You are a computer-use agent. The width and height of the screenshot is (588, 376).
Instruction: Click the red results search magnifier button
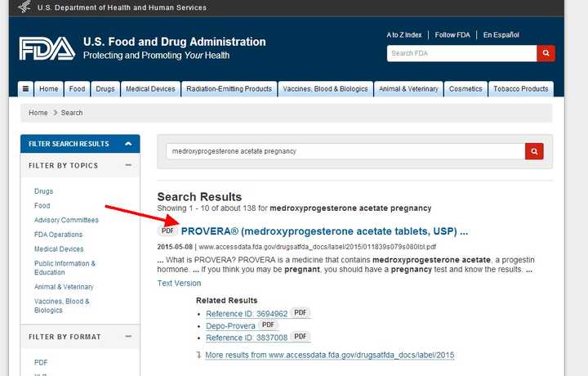point(534,151)
